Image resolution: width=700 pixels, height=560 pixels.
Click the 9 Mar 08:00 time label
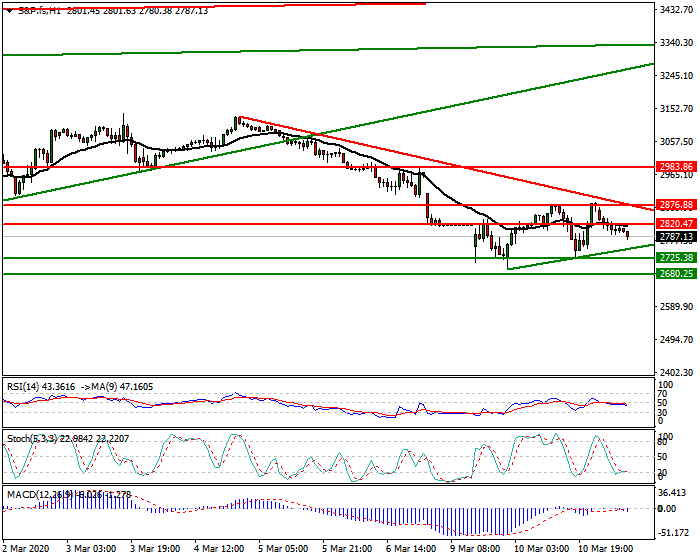(475, 548)
